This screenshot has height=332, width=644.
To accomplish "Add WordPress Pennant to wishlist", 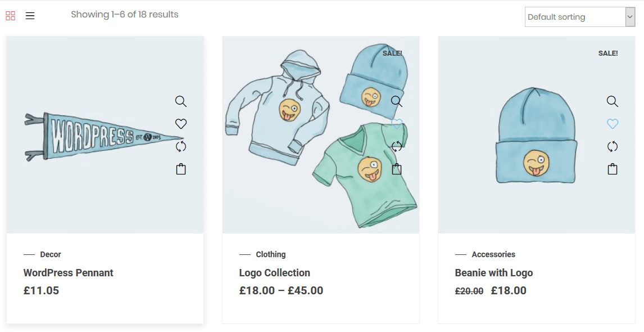I will tap(180, 124).
